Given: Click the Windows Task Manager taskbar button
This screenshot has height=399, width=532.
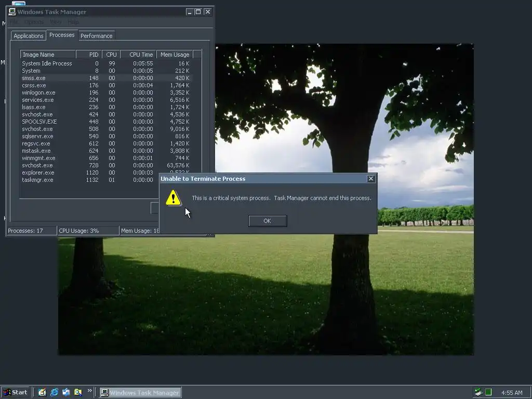Looking at the screenshot, I should click(140, 393).
